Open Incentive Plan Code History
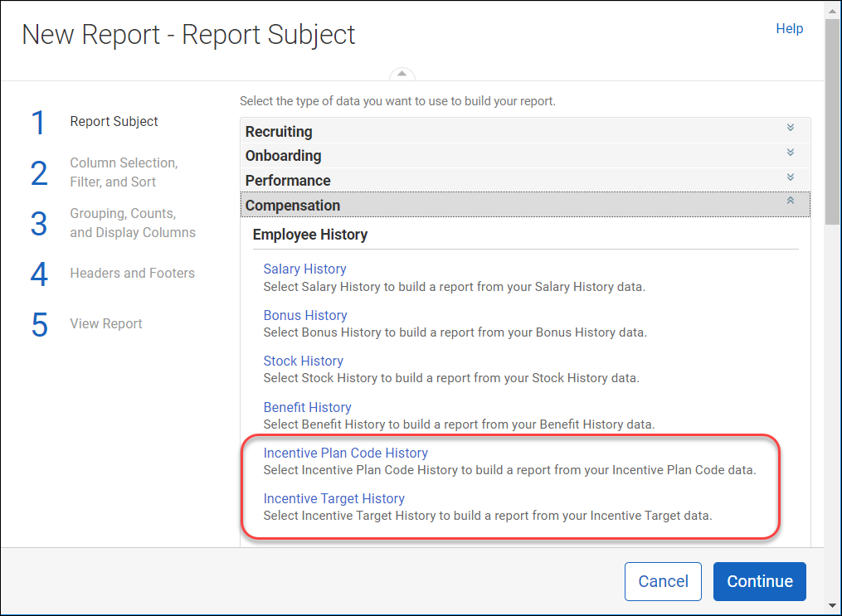The height and width of the screenshot is (616, 842). (345, 453)
